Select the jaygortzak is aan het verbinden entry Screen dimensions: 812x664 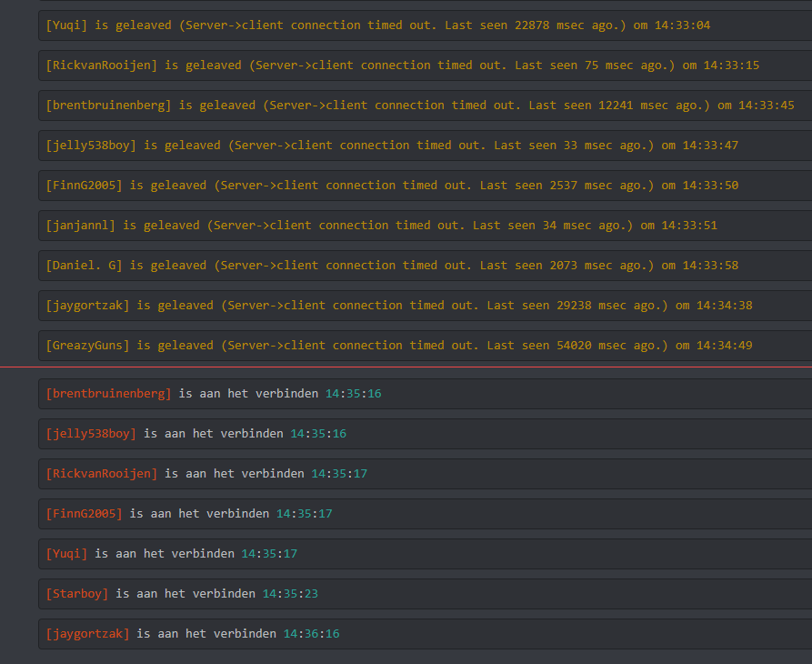pyautogui.click(x=192, y=634)
